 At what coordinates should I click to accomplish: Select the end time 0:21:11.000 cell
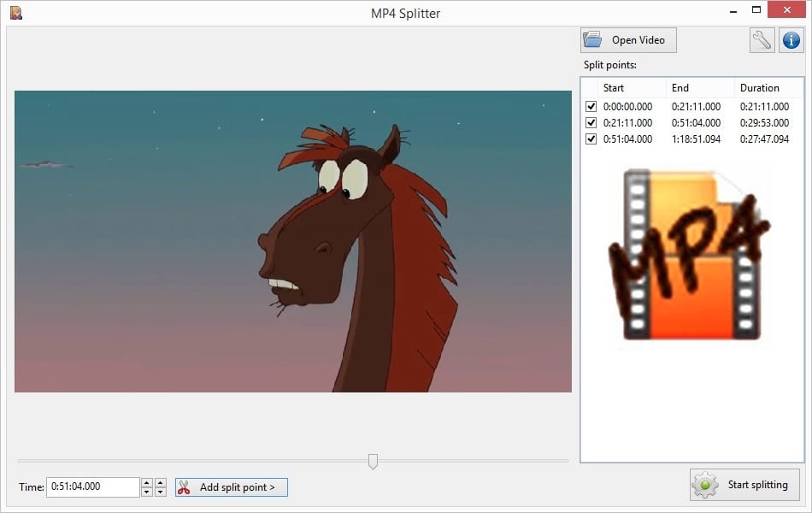[696, 107]
